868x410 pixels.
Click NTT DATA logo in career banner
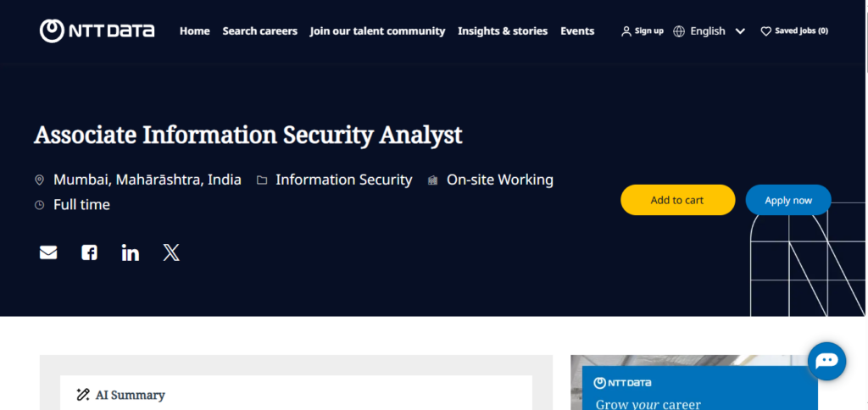pyautogui.click(x=622, y=383)
